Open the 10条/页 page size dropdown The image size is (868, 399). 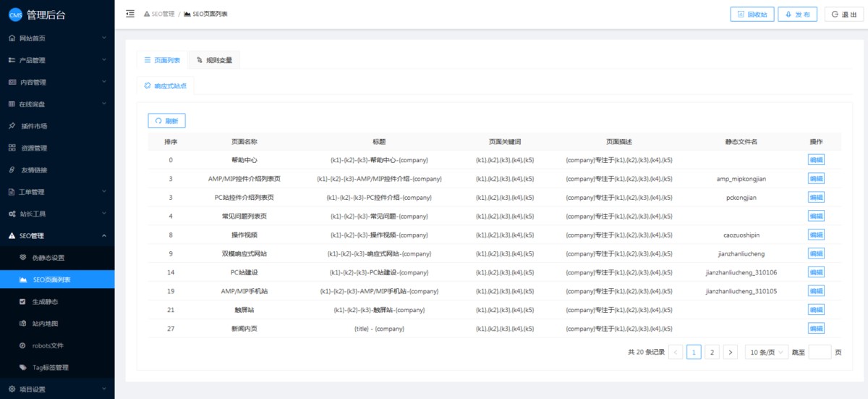click(x=766, y=352)
